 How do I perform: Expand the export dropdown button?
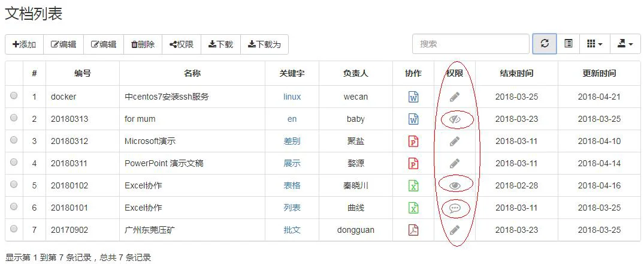click(x=625, y=44)
